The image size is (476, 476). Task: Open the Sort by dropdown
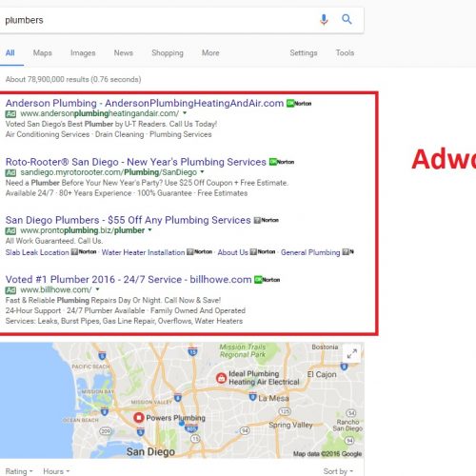[338, 471]
